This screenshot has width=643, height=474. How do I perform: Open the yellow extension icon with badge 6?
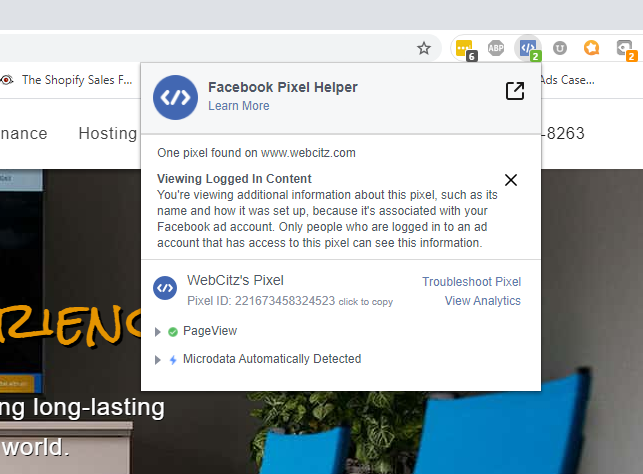[466, 50]
